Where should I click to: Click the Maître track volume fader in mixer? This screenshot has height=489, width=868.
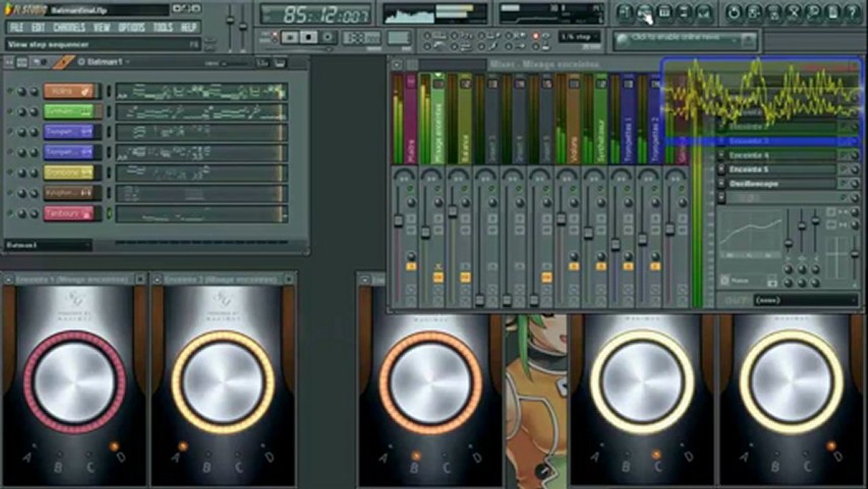[398, 221]
